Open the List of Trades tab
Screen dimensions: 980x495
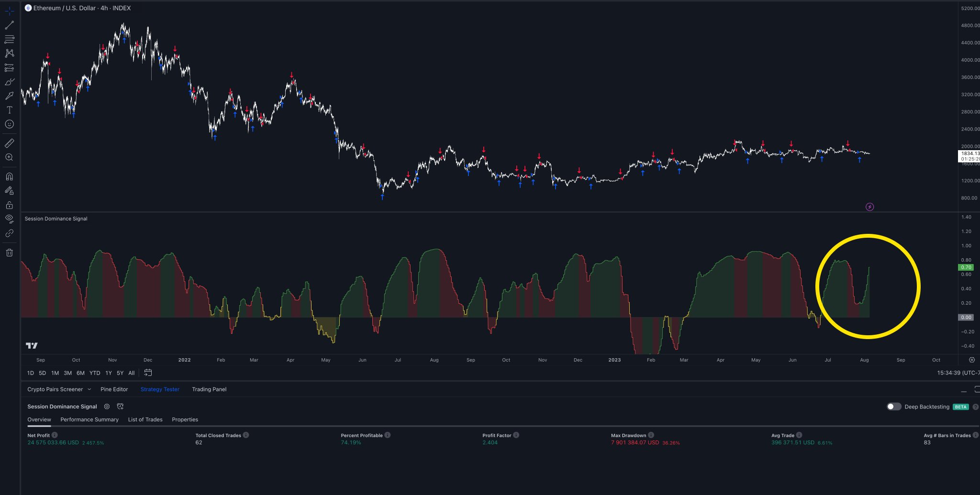point(145,419)
